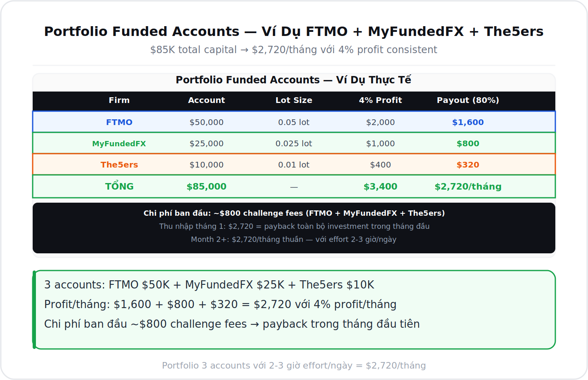Click the 'Thu nhập tháng 1: $2,720' line
This screenshot has width=588, height=380.
294,226
